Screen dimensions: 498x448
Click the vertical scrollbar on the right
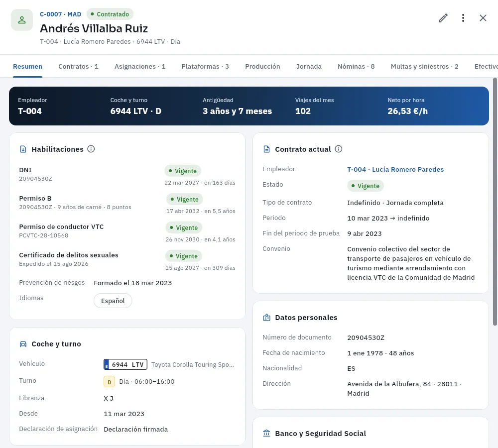495,202
